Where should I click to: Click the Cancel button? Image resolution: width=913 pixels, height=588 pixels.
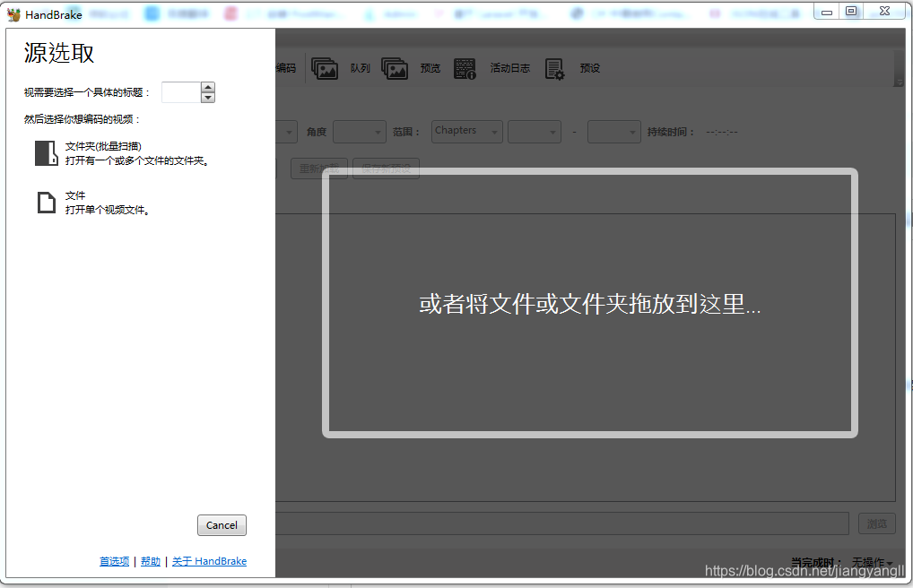[x=222, y=525]
